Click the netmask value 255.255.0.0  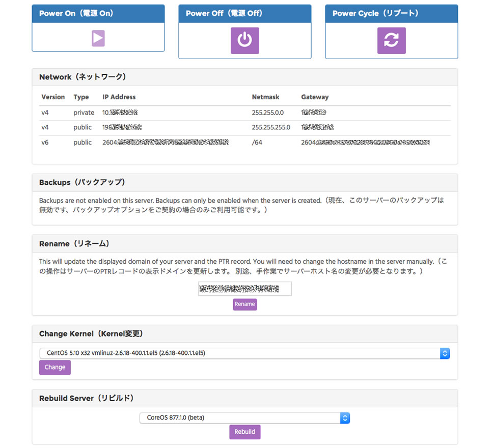coord(268,113)
